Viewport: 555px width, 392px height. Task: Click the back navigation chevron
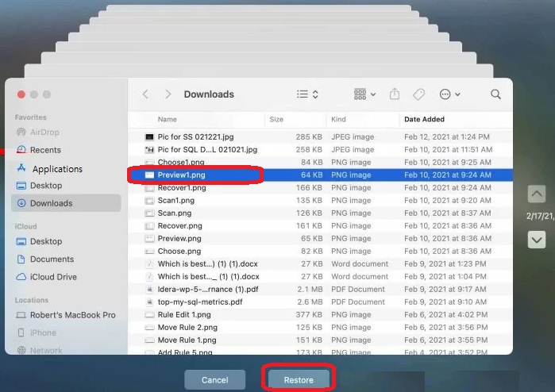[x=145, y=94]
